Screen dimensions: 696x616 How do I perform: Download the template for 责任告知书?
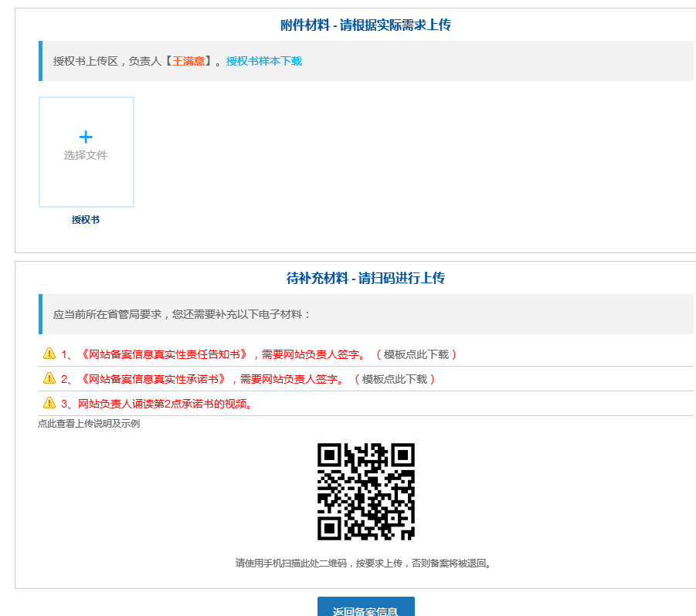click(x=416, y=354)
